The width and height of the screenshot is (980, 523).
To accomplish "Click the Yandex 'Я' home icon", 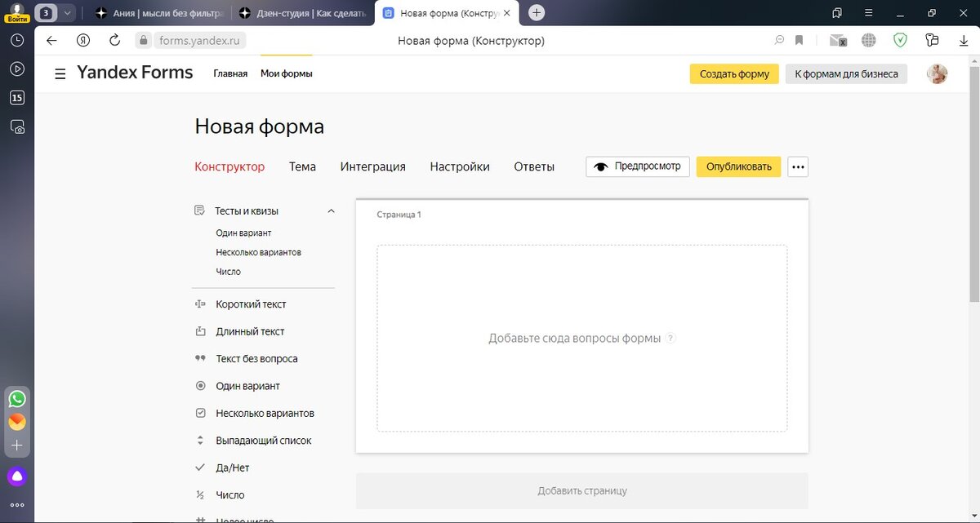I will (83, 41).
